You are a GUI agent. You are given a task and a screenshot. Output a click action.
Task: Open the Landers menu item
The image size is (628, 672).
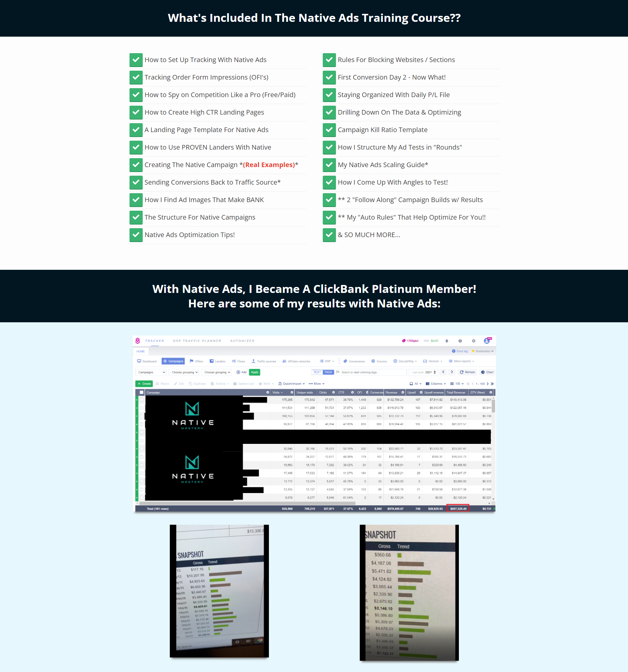coord(217,361)
